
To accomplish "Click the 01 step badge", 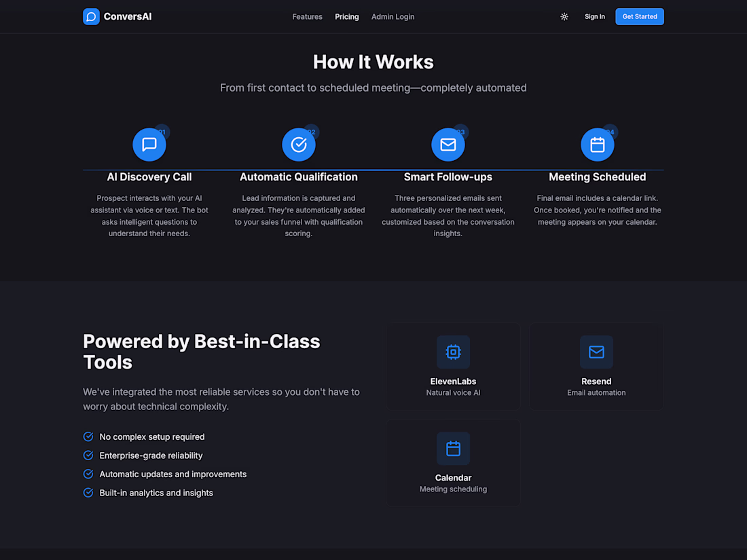I will click(x=162, y=132).
